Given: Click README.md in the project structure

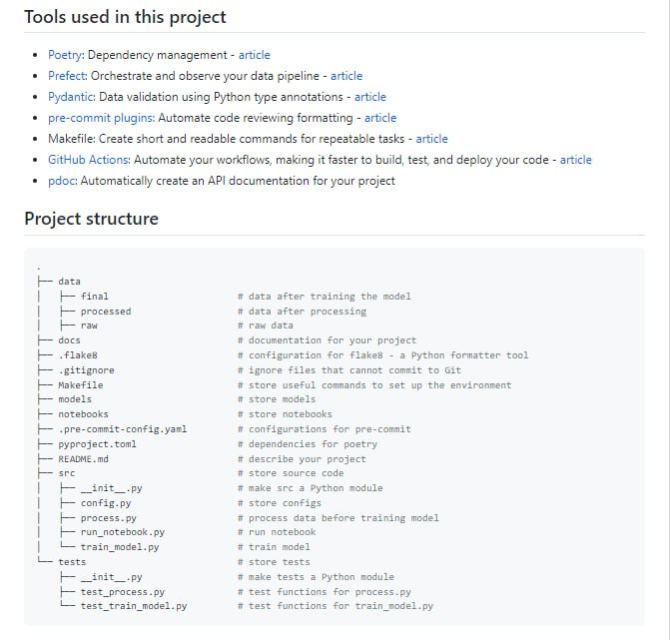Looking at the screenshot, I should click(84, 458).
